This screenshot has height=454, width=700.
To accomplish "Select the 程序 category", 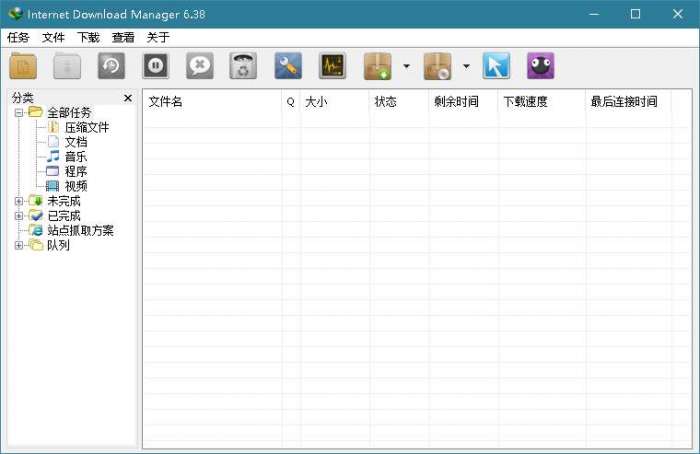I will click(x=76, y=171).
